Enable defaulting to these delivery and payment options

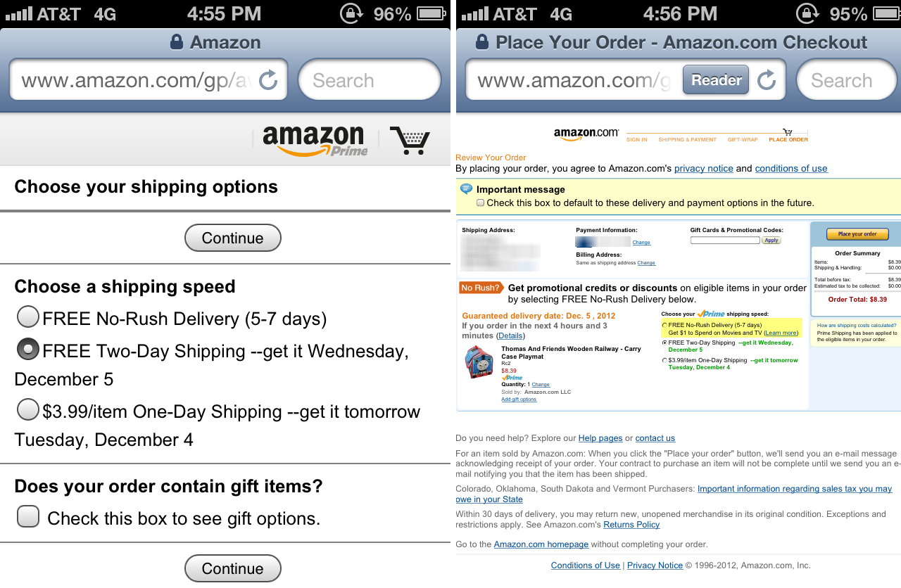pyautogui.click(x=481, y=203)
